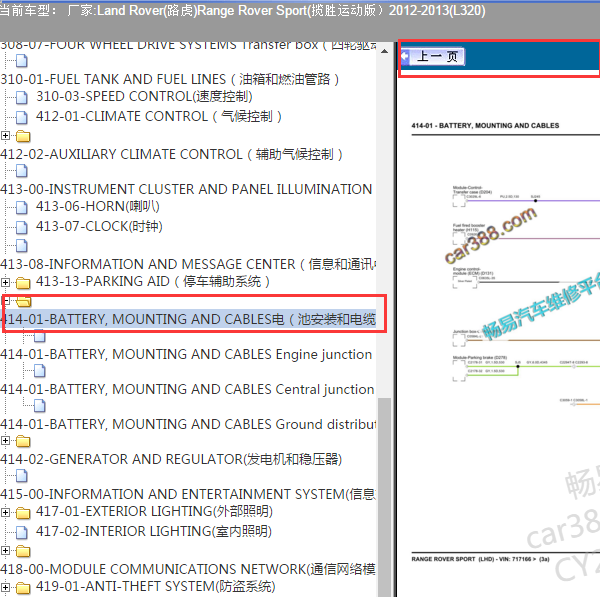Click the document icon beside 310-03-SPEED CONTROL
The width and height of the screenshot is (600, 597).
(x=22, y=98)
